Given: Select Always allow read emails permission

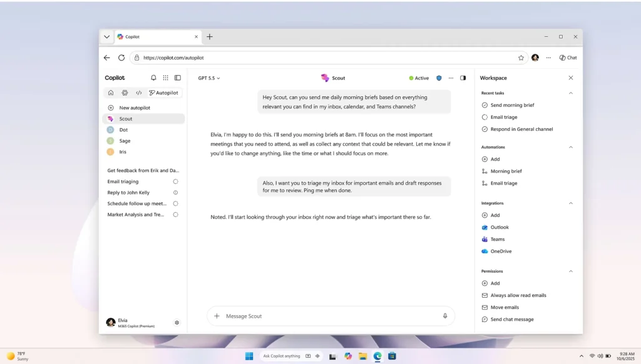Looking at the screenshot, I should pyautogui.click(x=515, y=295).
